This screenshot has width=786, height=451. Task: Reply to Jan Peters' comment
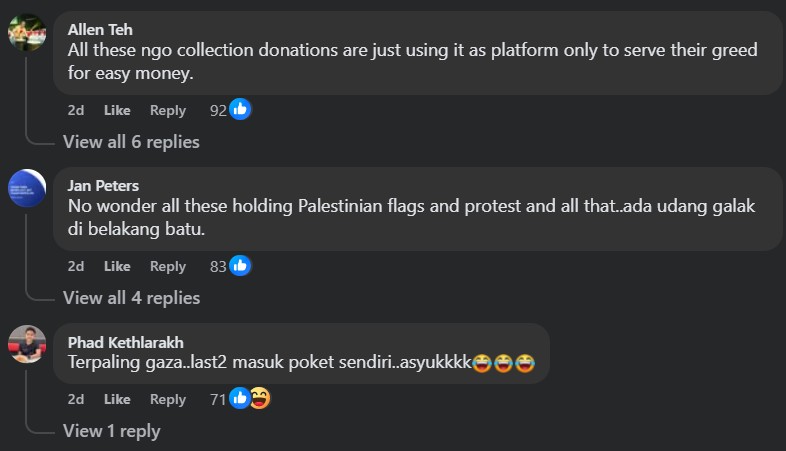tap(168, 266)
